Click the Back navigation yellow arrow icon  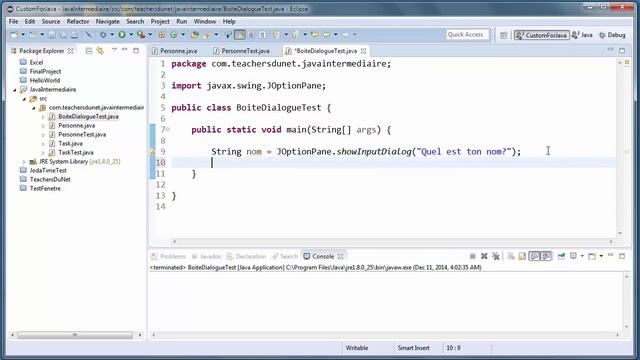[327, 35]
